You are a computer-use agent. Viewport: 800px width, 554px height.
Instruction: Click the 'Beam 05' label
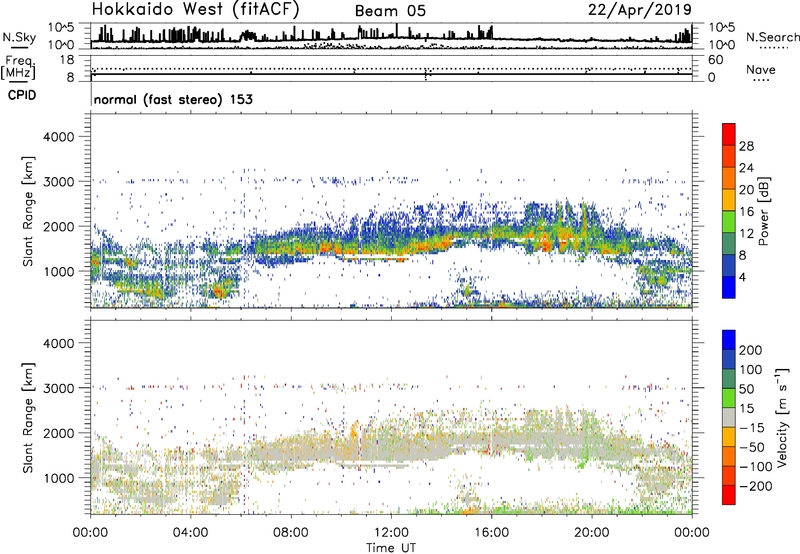[390, 11]
